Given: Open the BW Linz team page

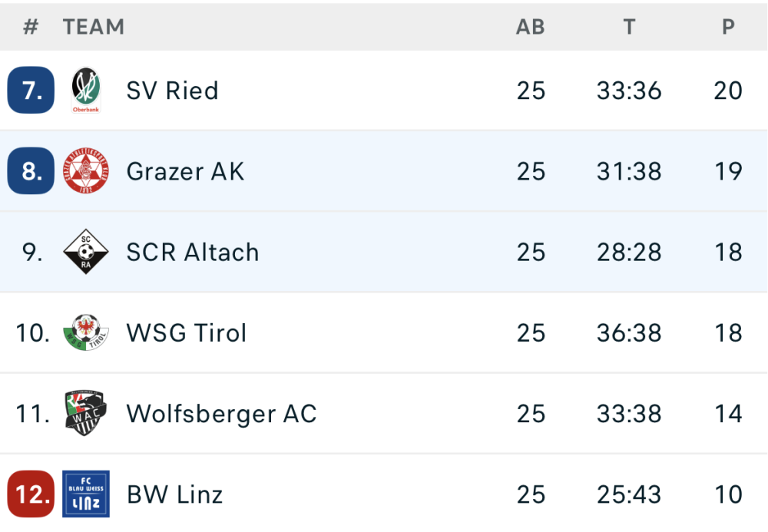Looking at the screenshot, I should 174,494.
